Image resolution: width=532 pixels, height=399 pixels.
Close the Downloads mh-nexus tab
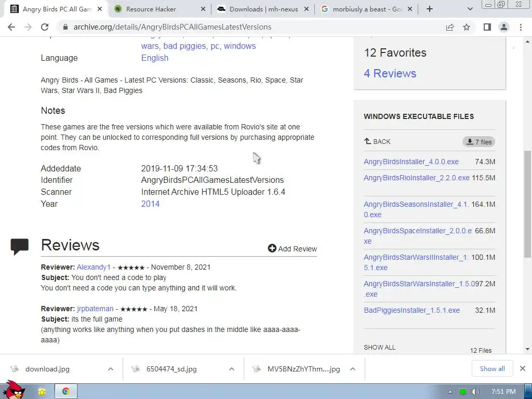307,9
